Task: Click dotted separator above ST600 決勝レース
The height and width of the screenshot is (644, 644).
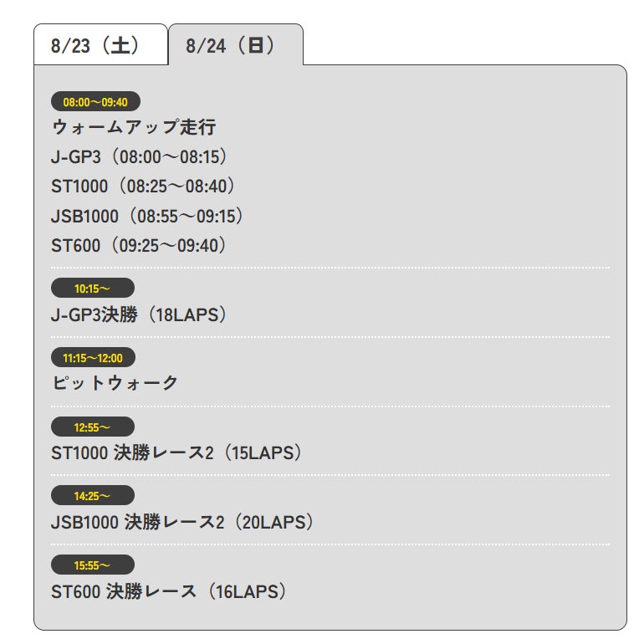Action: [330, 544]
